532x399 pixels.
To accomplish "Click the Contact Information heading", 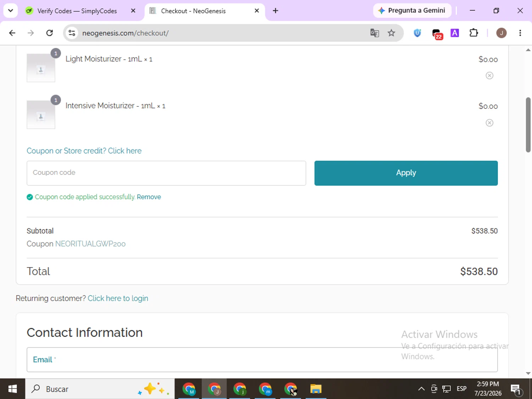I will (85, 333).
